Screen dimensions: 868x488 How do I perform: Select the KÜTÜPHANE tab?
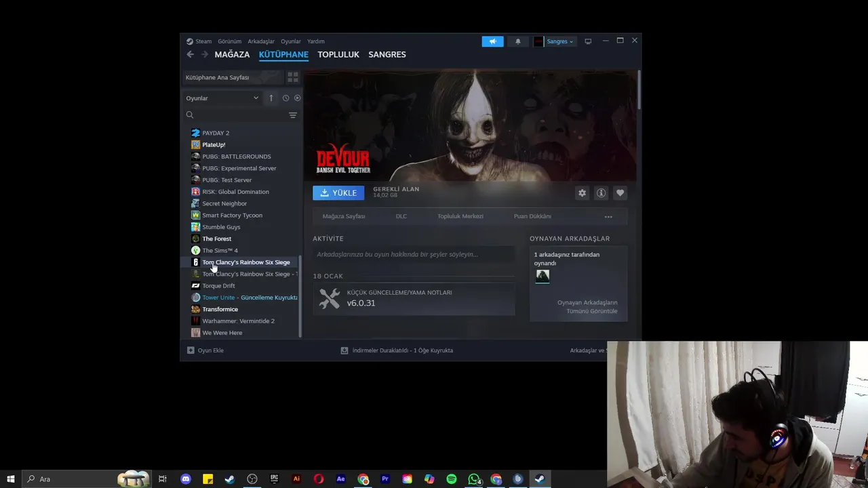coord(283,54)
